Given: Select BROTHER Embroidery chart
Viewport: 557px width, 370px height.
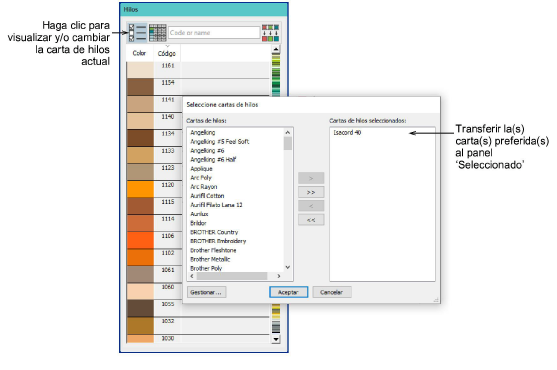Looking at the screenshot, I should (218, 241).
